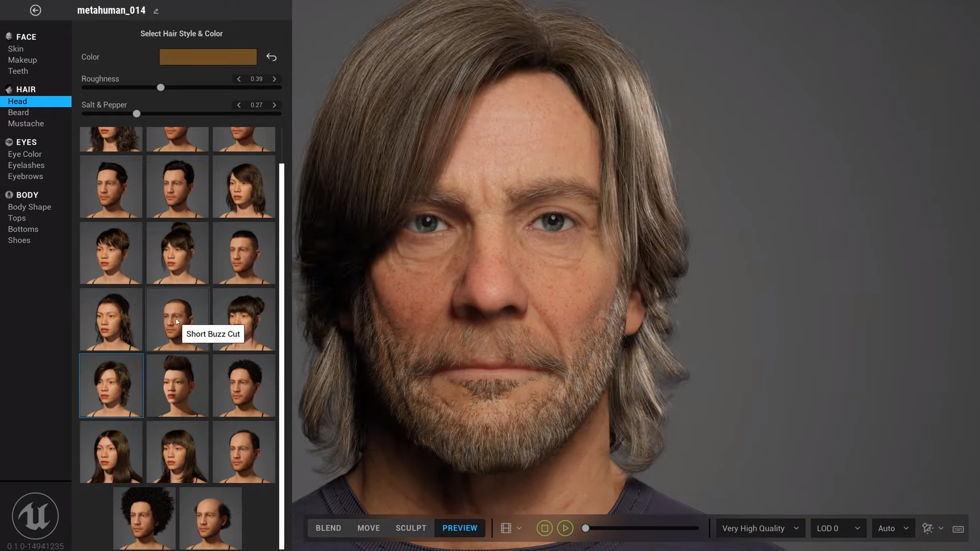Image resolution: width=980 pixels, height=551 pixels.
Task: Select the balding side-hair style in the bottom row
Action: (x=211, y=518)
